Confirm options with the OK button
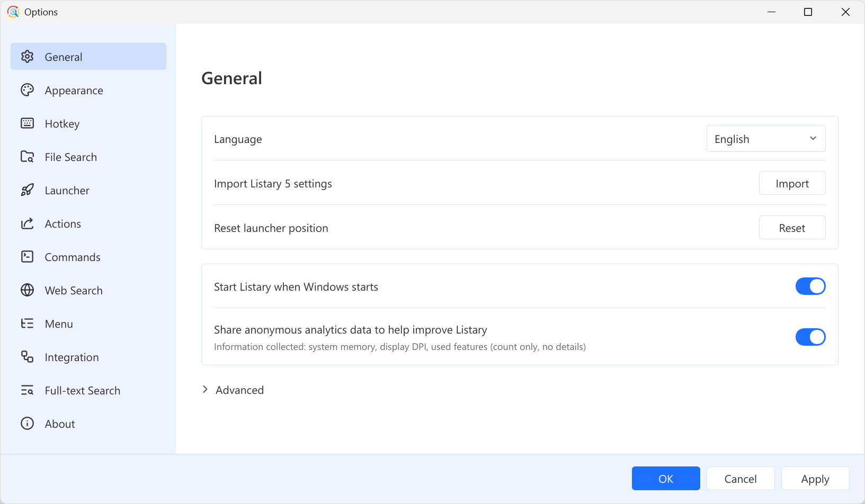The width and height of the screenshot is (865, 504). click(666, 479)
